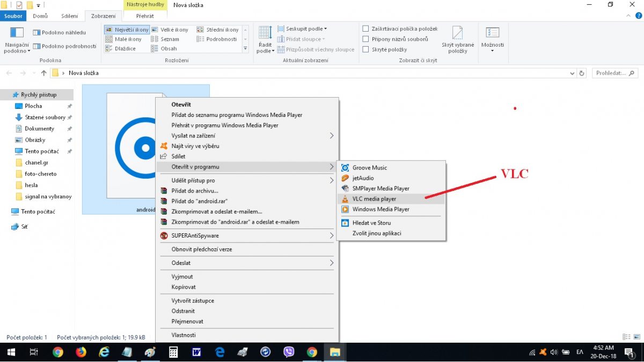Refresh the current folder view
The image size is (644, 362).
tap(582, 73)
